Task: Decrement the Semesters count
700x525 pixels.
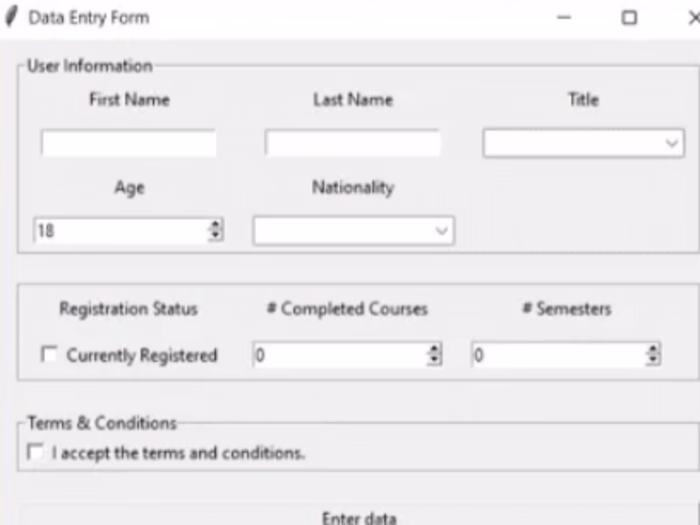Action: [x=653, y=360]
